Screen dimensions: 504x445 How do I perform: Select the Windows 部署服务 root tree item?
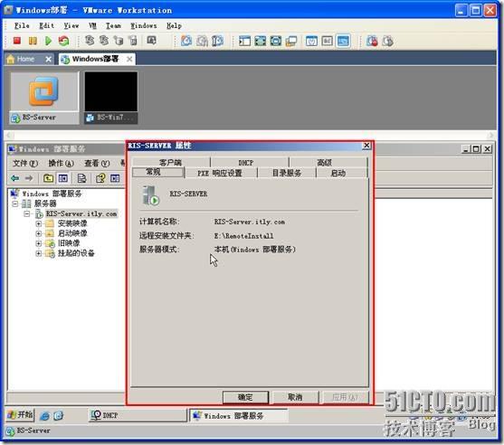click(x=52, y=194)
